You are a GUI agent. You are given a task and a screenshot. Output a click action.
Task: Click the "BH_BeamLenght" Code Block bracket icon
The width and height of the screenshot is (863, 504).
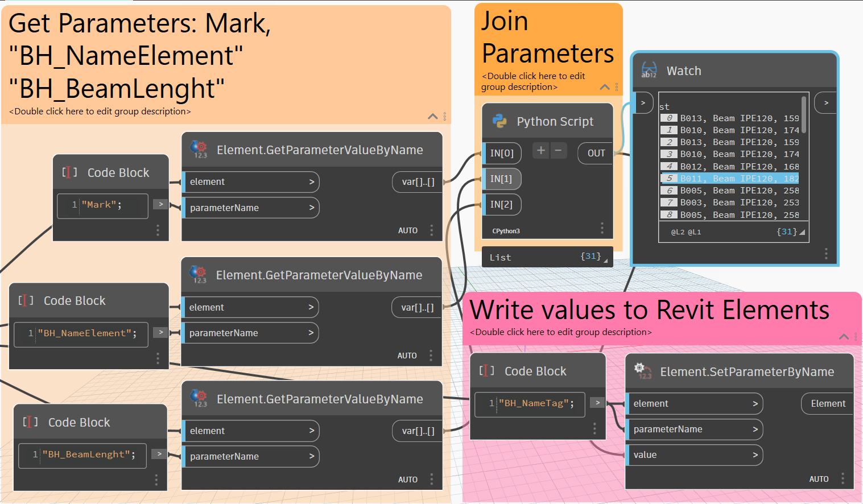[x=30, y=422]
